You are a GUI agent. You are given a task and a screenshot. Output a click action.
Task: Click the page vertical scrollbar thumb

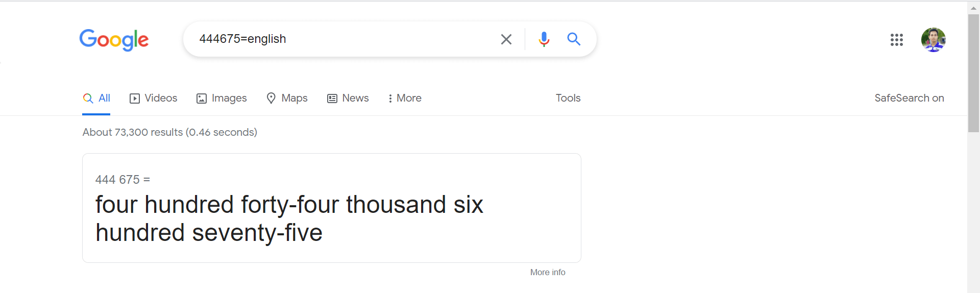click(x=973, y=73)
